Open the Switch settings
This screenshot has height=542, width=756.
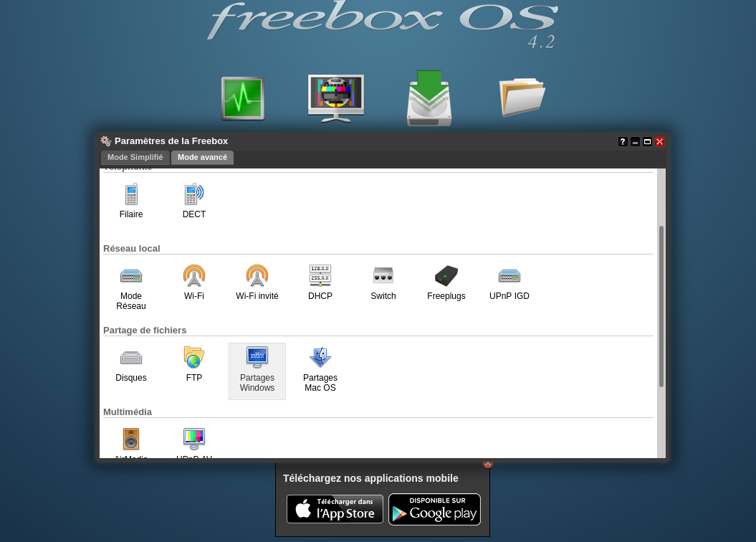pyautogui.click(x=383, y=283)
